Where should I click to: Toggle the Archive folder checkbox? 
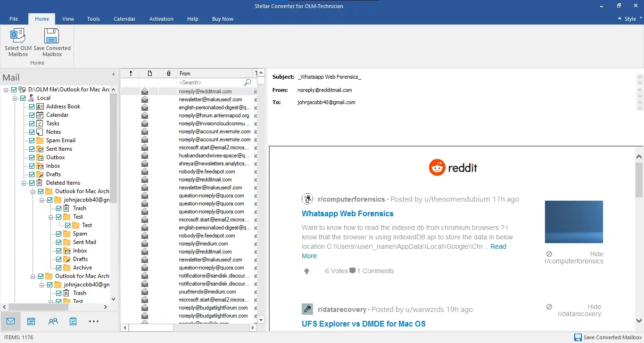coord(59,268)
